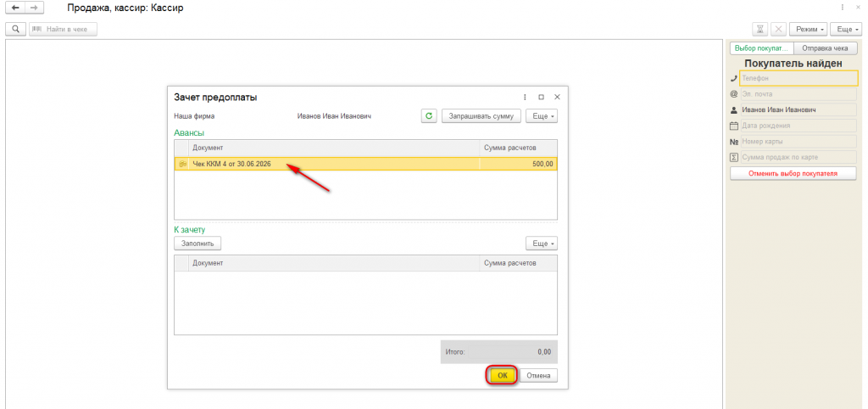Viewport: 868px width, 409px height.
Task: Click the person icon beside customer name
Action: pyautogui.click(x=734, y=110)
